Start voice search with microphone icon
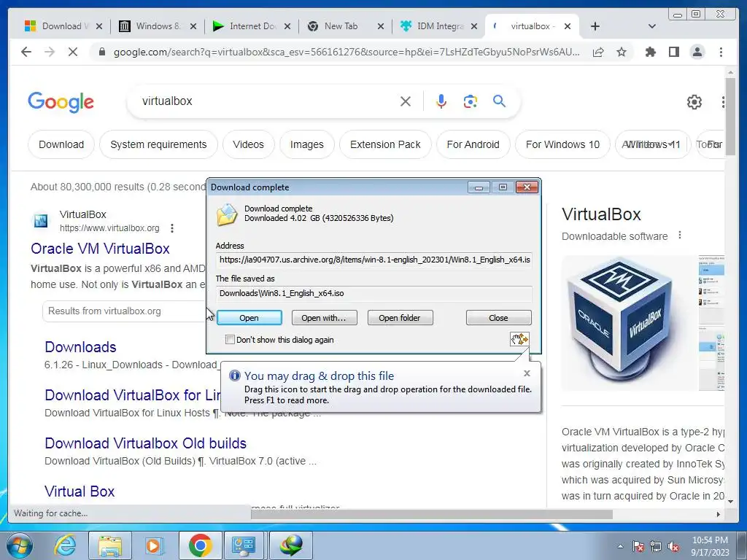The height and width of the screenshot is (560, 747). click(441, 101)
